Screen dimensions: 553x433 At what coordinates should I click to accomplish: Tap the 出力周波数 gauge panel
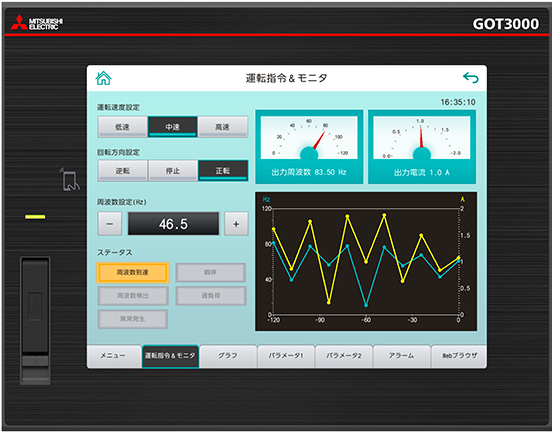point(309,147)
